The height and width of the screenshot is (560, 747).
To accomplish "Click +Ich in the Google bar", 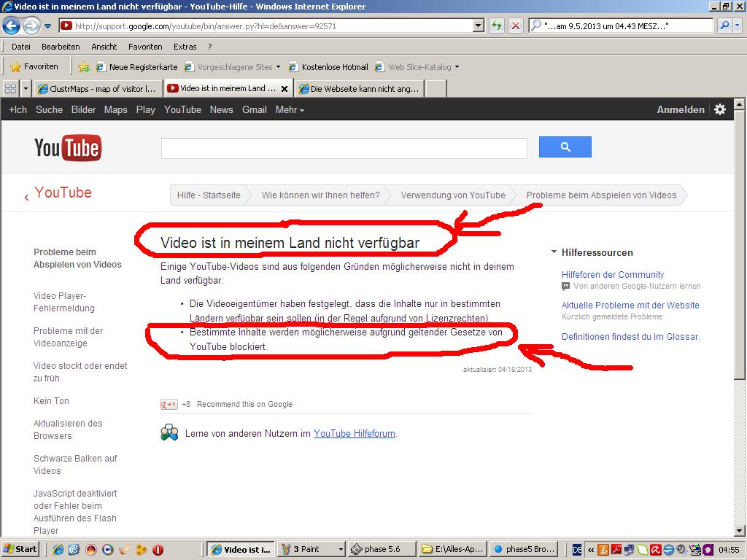I will pyautogui.click(x=18, y=109).
